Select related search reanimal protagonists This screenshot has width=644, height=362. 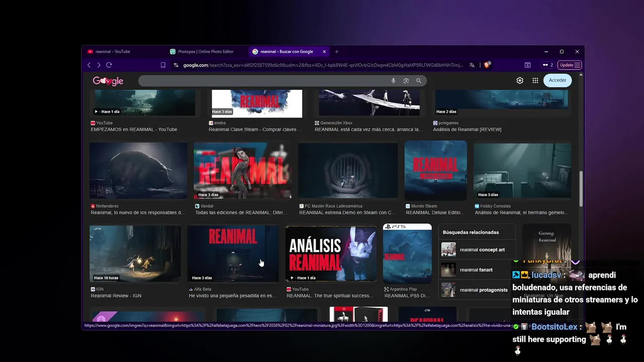tap(477, 290)
